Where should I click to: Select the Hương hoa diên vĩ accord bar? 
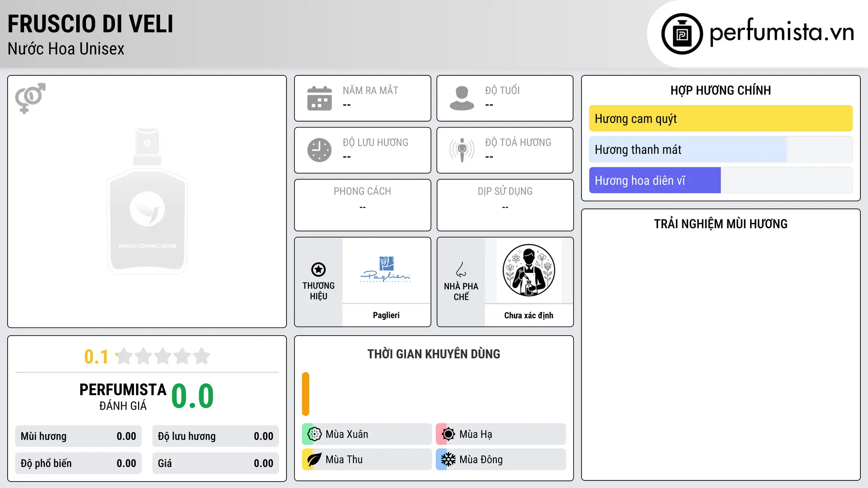(x=721, y=180)
